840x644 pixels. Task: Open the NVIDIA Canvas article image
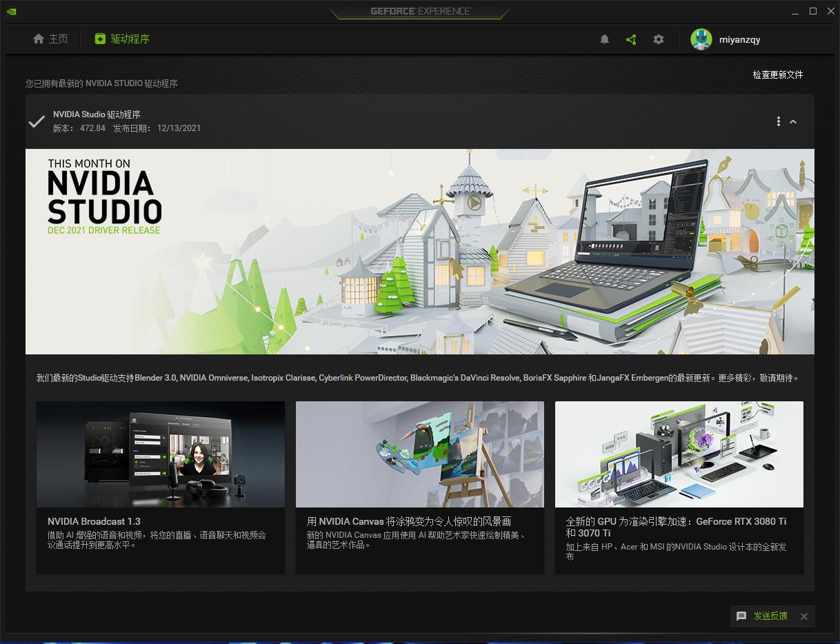[x=420, y=454]
